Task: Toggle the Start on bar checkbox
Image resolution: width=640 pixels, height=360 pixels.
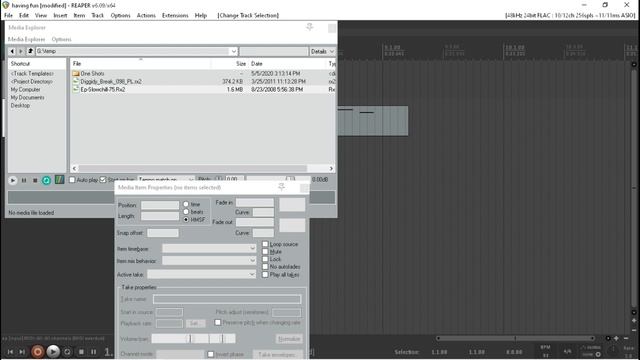Action: pos(103,180)
